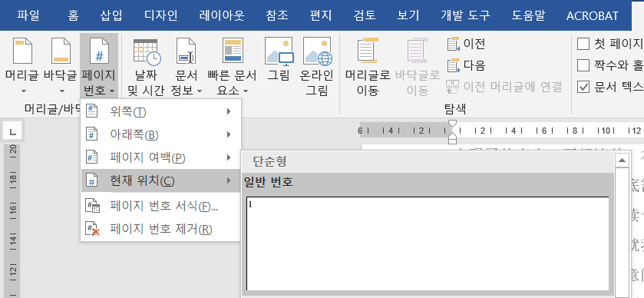Switch to the 검토 review tab
This screenshot has height=298, width=644.
click(365, 15)
